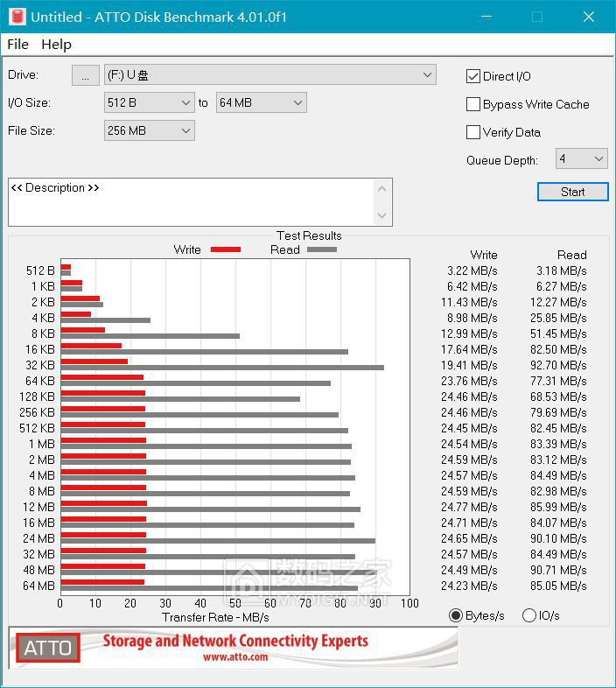616x688 pixels.
Task: Click the Read column header
Action: (x=572, y=255)
